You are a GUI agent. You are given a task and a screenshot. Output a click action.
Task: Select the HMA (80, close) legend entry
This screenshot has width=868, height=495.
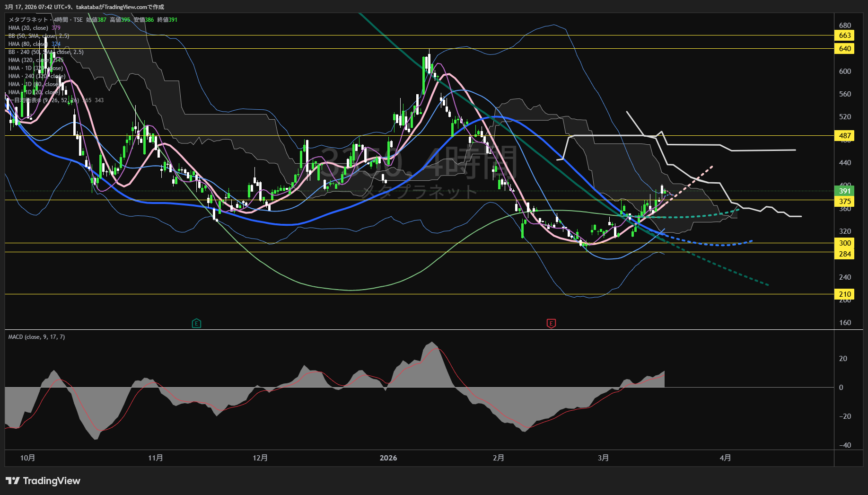tap(28, 44)
